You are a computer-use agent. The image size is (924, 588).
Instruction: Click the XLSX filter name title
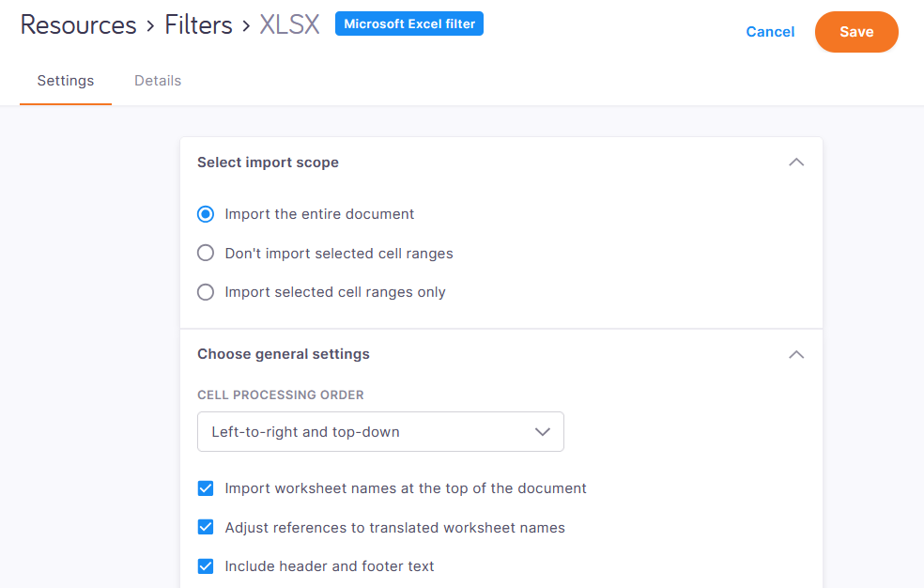pos(289,24)
